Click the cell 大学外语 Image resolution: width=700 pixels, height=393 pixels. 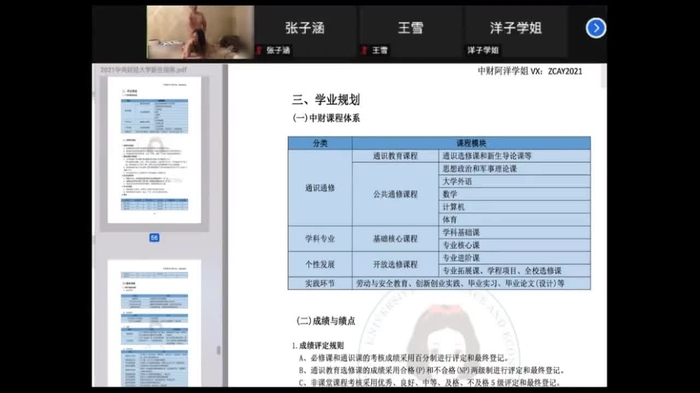point(514,181)
